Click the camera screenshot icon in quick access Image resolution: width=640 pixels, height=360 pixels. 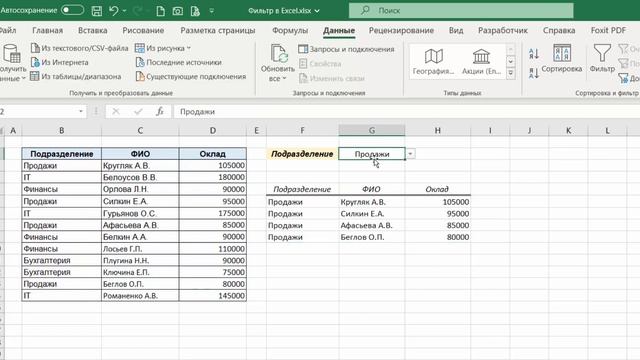click(x=178, y=11)
